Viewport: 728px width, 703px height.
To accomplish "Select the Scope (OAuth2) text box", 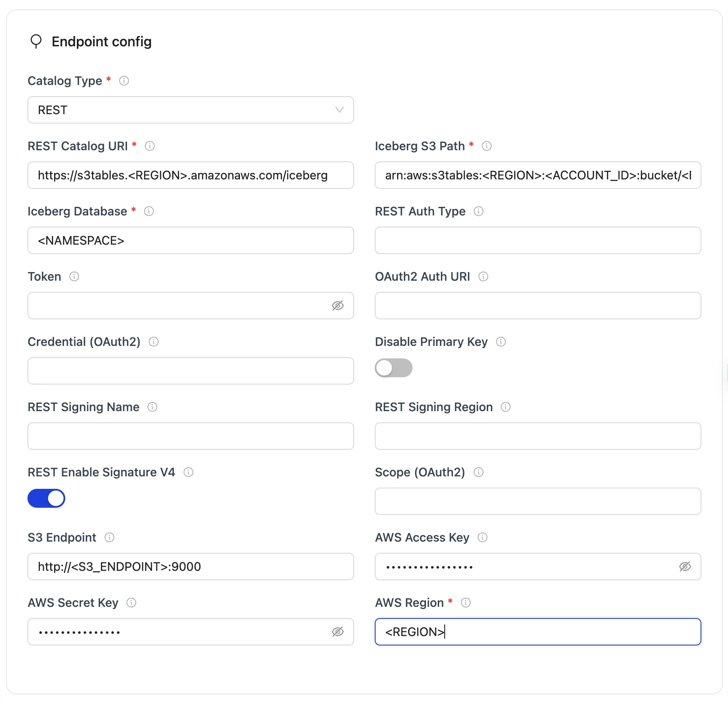I will point(538,501).
